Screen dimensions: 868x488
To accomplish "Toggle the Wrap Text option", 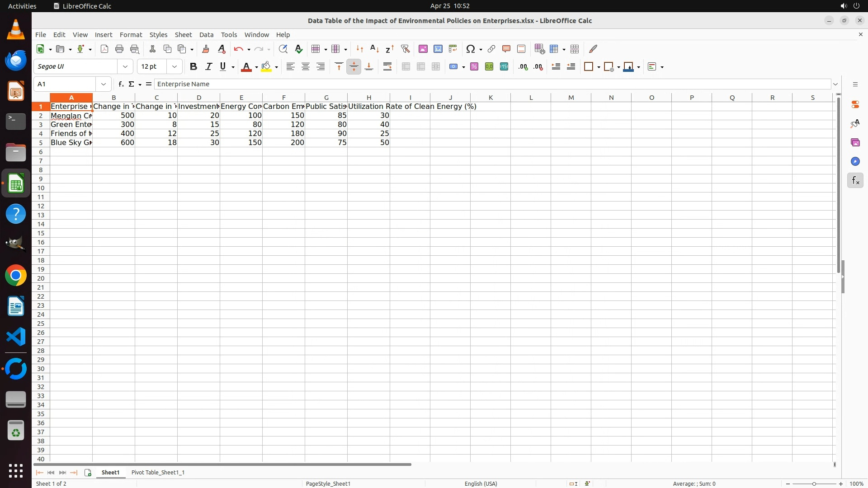I will coord(387,67).
